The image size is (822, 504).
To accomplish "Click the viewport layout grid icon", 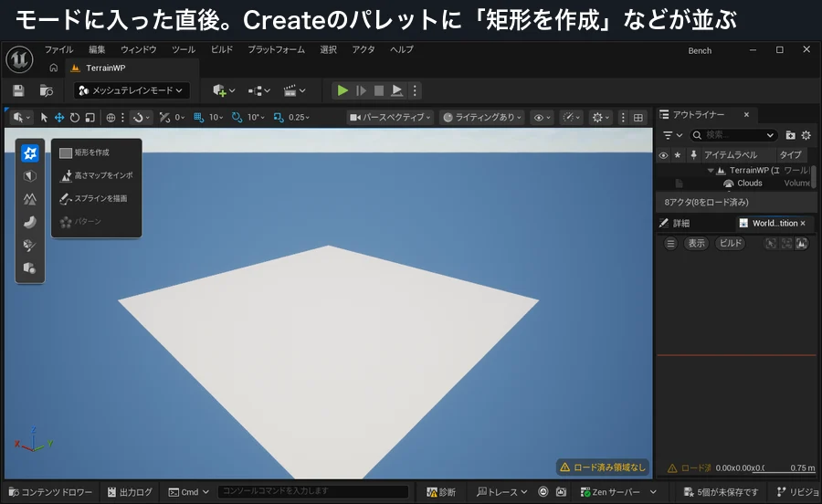I will click(638, 118).
